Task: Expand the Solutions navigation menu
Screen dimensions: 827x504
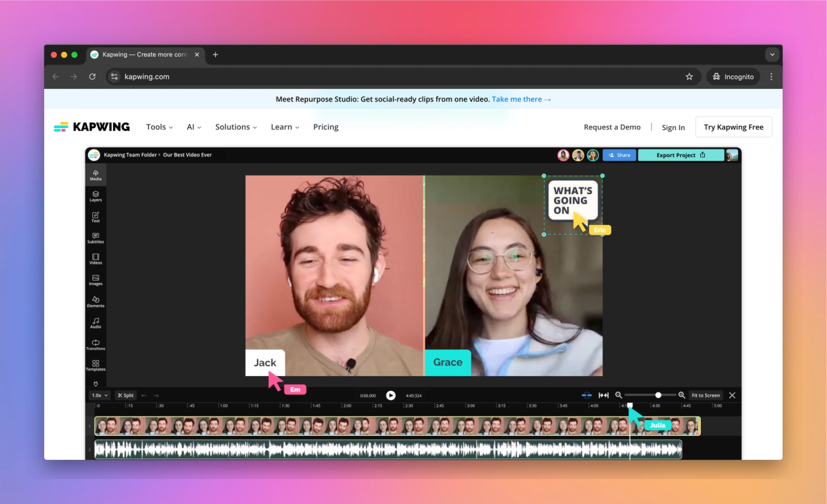Action: tap(236, 127)
